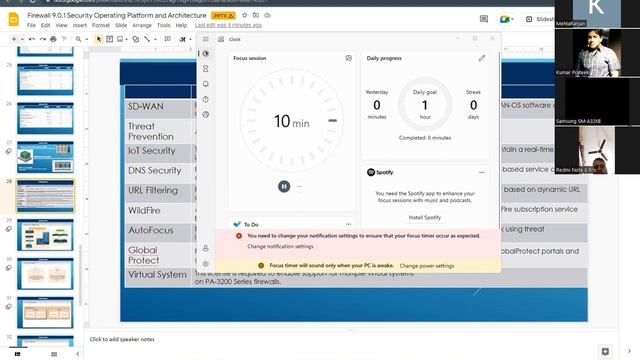Switch to filmstrip view icon
Viewport: 640px width, 360px height.
[x=18, y=354]
